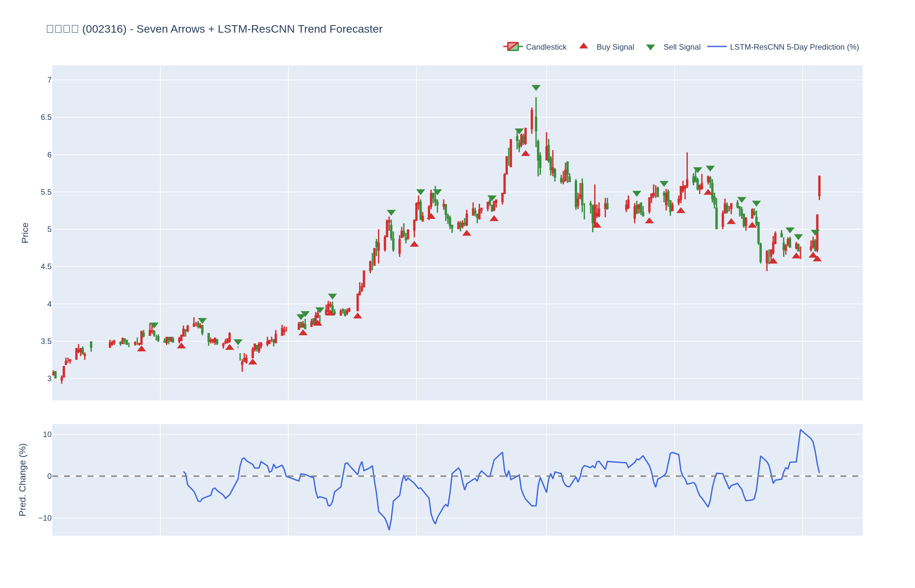Toggle Sell Signal trace via legend text
The image size is (915, 588).
pyautogui.click(x=682, y=47)
